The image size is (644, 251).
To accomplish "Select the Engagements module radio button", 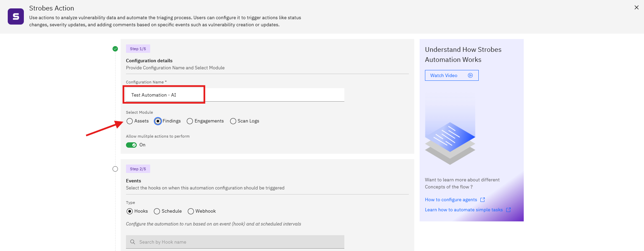I will (190, 121).
